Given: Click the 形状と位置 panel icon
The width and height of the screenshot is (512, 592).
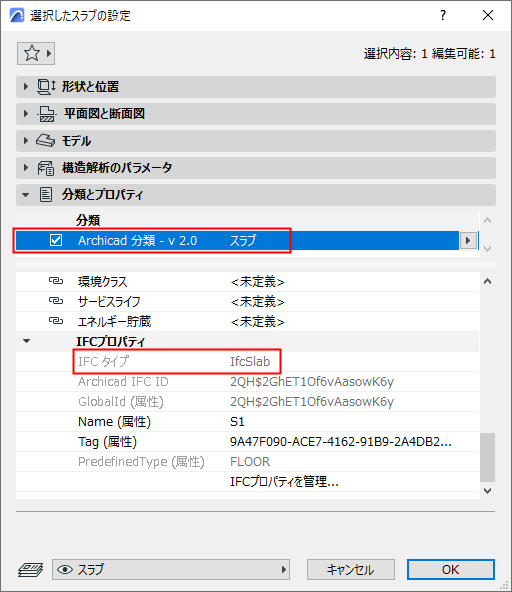Looking at the screenshot, I should pos(46,87).
